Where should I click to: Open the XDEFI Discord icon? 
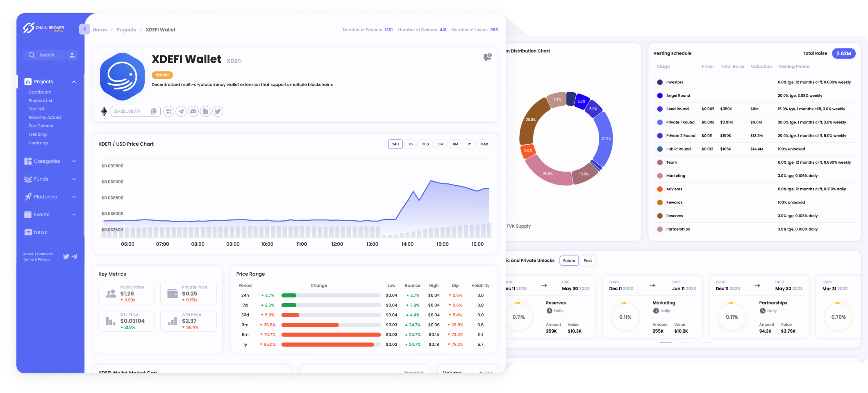tap(193, 111)
